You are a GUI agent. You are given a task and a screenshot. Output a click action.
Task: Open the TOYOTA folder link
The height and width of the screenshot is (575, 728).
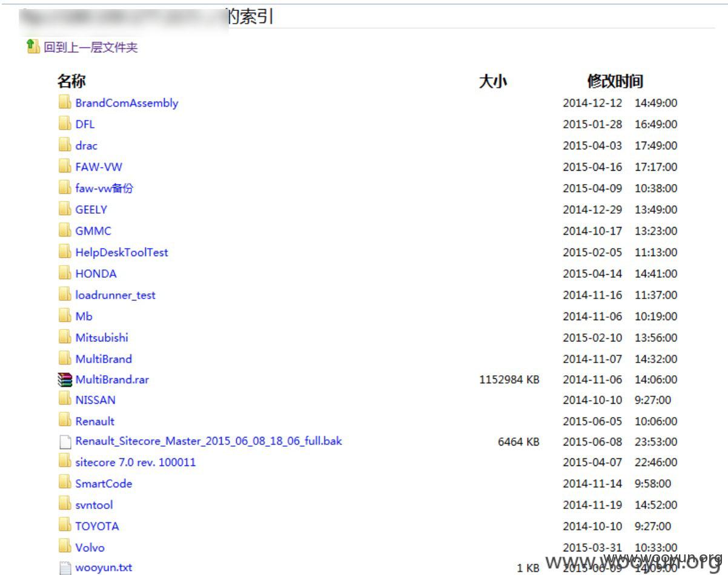[97, 526]
